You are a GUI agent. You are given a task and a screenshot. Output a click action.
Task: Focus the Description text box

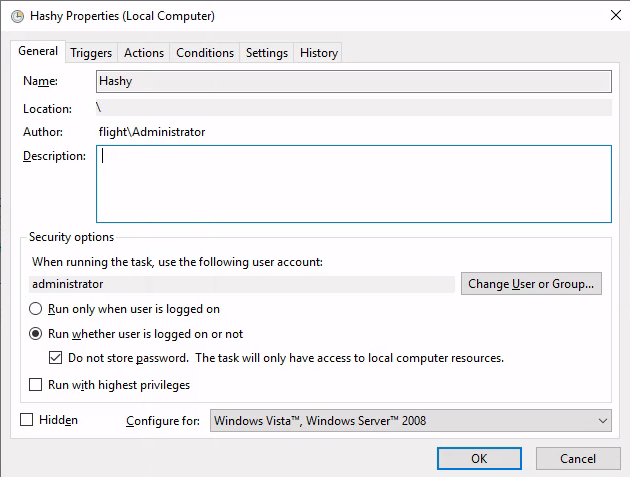354,184
